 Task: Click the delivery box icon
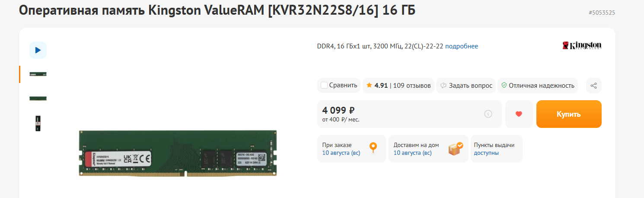[x=456, y=148]
